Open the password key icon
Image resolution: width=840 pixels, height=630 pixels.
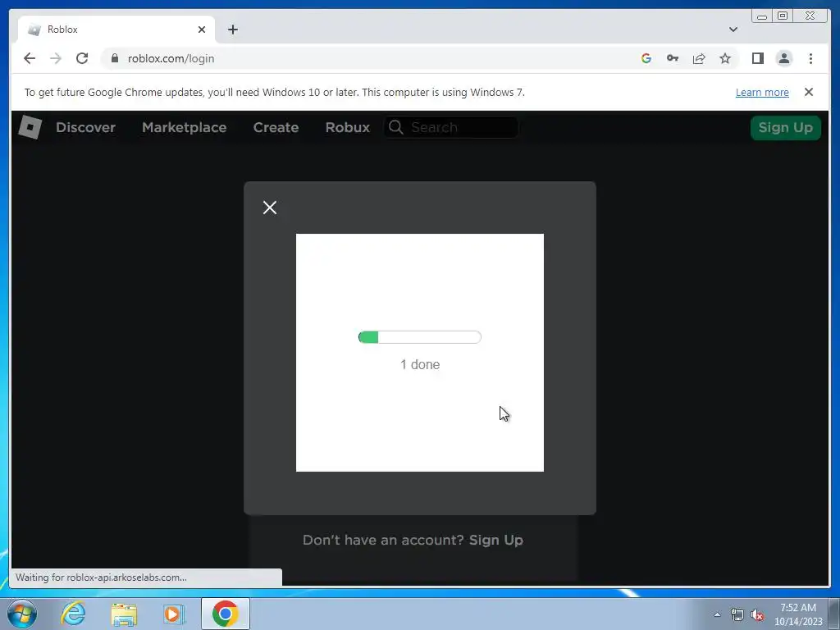pos(673,58)
